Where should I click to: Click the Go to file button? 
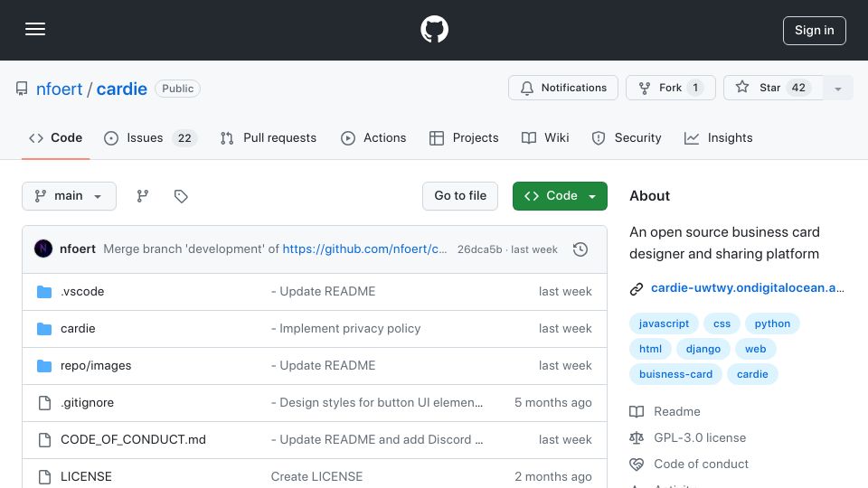point(460,196)
